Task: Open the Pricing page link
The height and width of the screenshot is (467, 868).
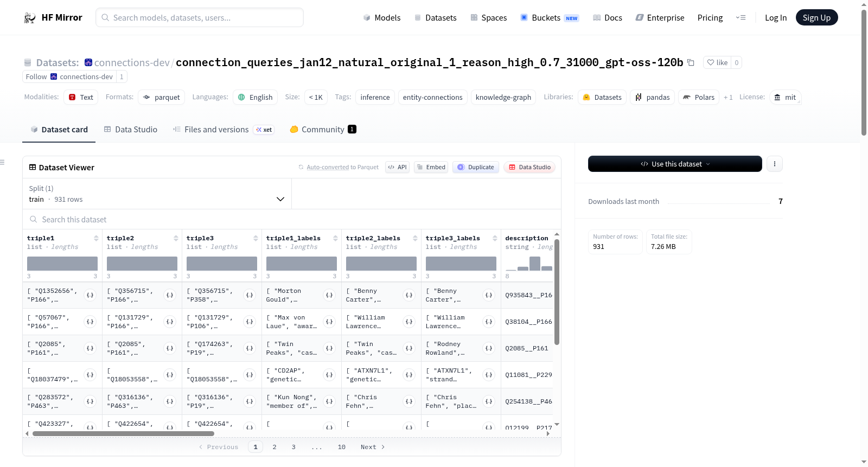Action: (x=710, y=18)
